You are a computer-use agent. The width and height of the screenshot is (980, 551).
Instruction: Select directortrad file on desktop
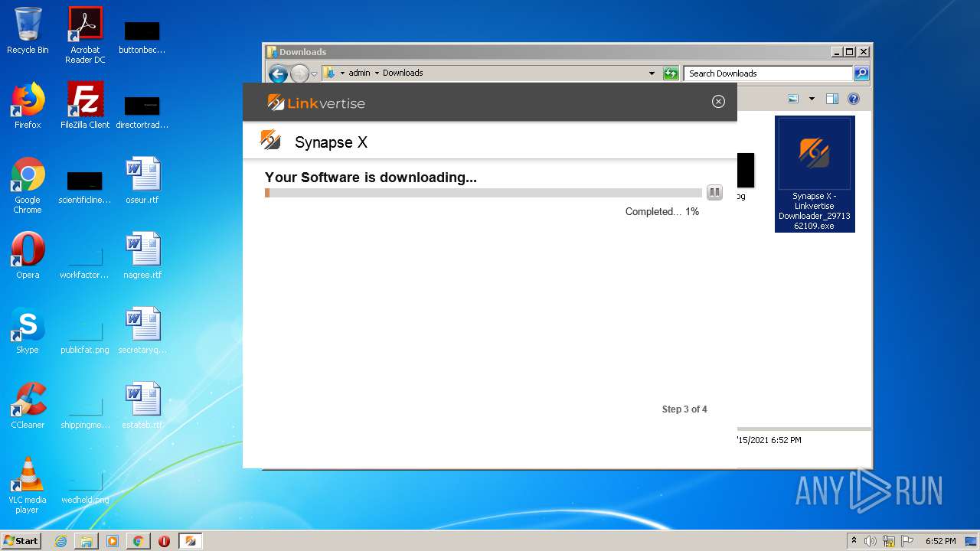coord(142,112)
